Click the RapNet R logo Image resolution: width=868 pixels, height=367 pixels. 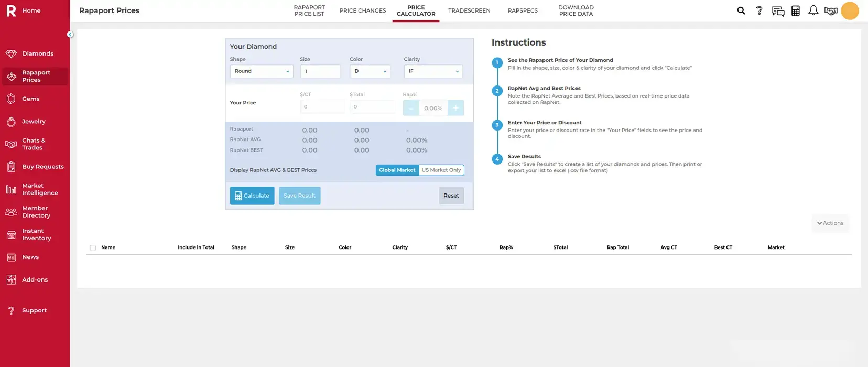11,10
